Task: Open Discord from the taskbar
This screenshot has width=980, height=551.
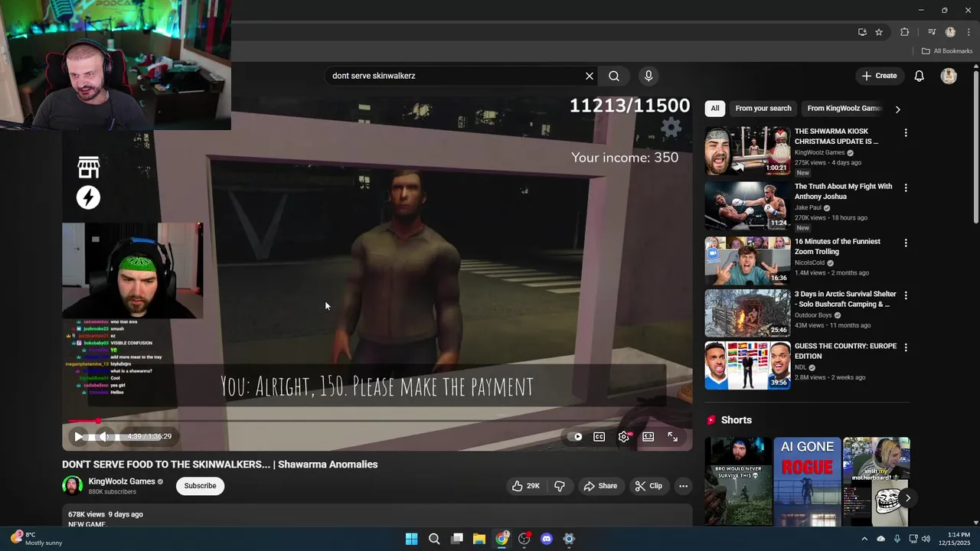Action: (546, 539)
